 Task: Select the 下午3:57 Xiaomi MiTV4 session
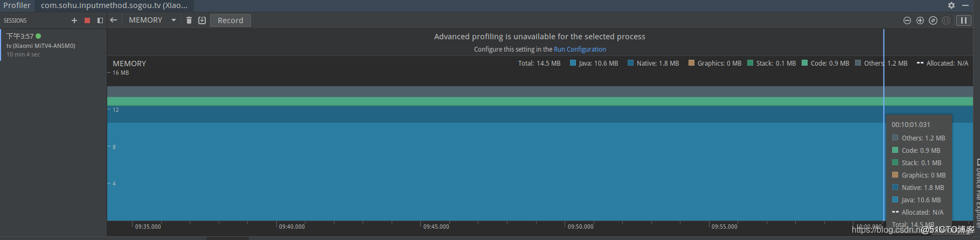click(x=53, y=45)
